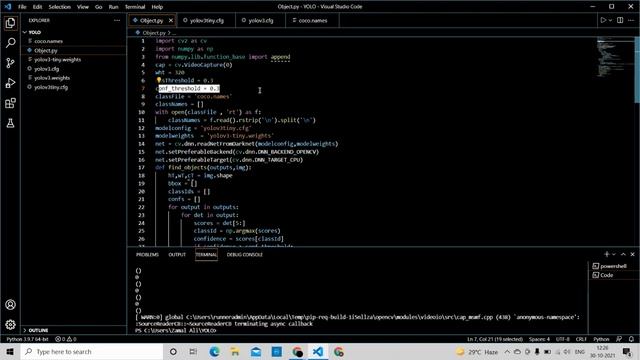
Task: Open editor More Actions ellipsis
Action: (631, 20)
